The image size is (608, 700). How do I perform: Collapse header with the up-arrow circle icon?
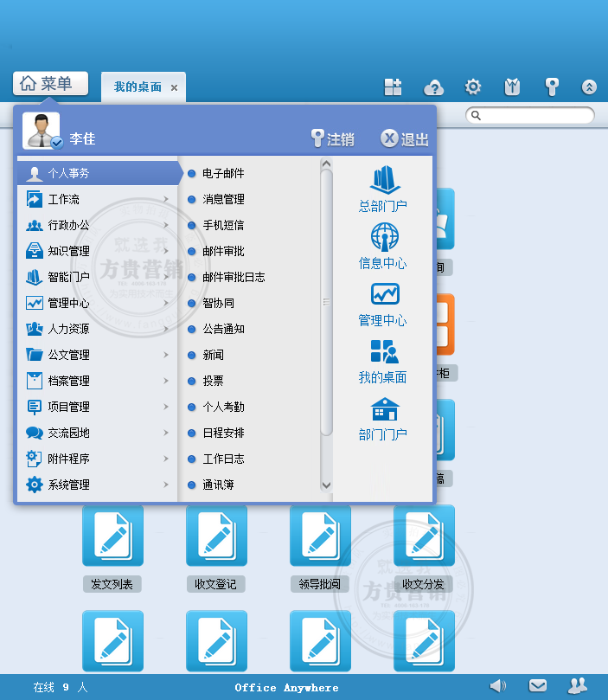[589, 87]
